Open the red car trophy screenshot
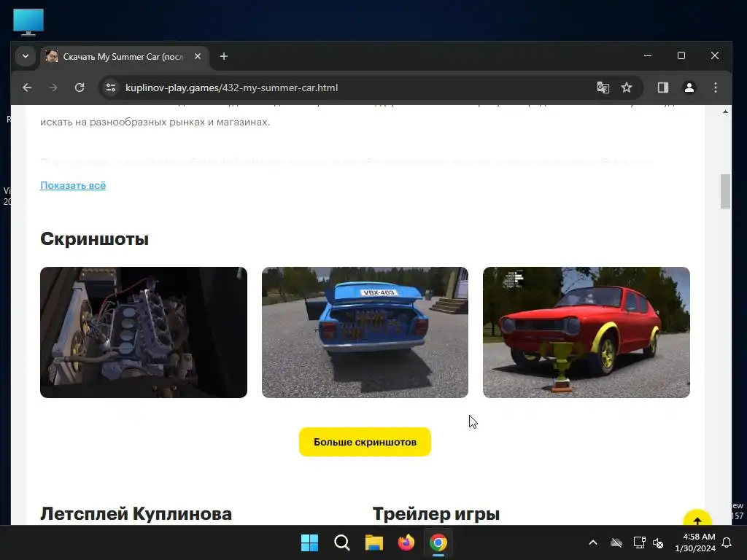Screen dimensions: 747x560 [x=587, y=332]
